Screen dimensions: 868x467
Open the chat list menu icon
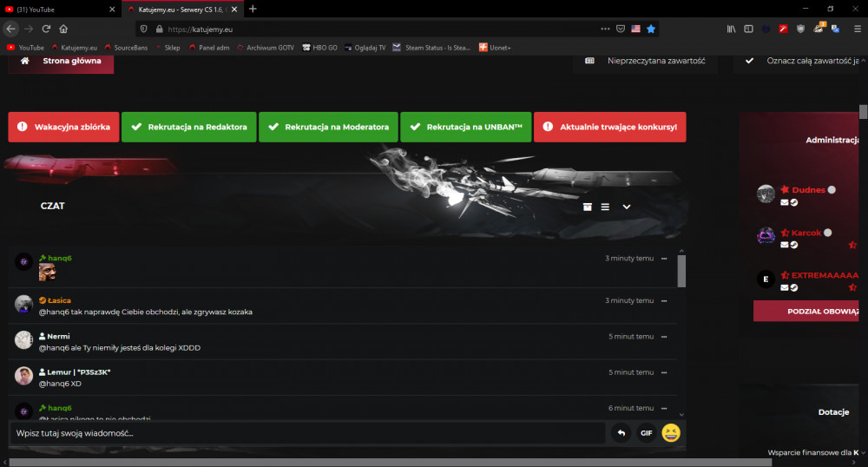click(605, 207)
